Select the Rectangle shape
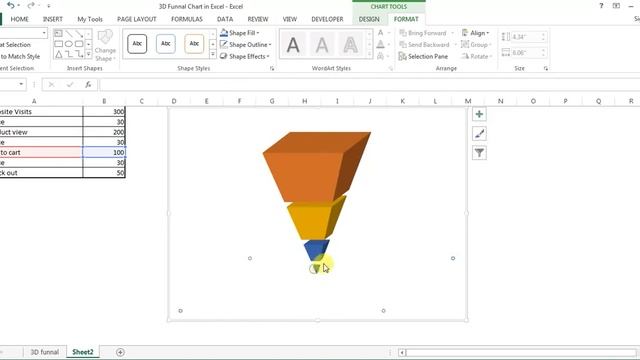This screenshot has height=360, width=640. click(58, 44)
